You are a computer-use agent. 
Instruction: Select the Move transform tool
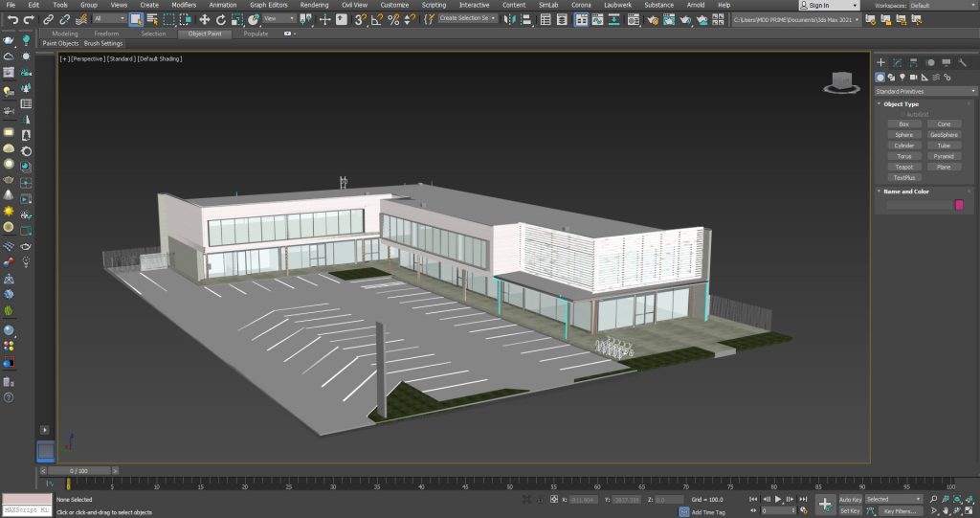click(x=204, y=19)
